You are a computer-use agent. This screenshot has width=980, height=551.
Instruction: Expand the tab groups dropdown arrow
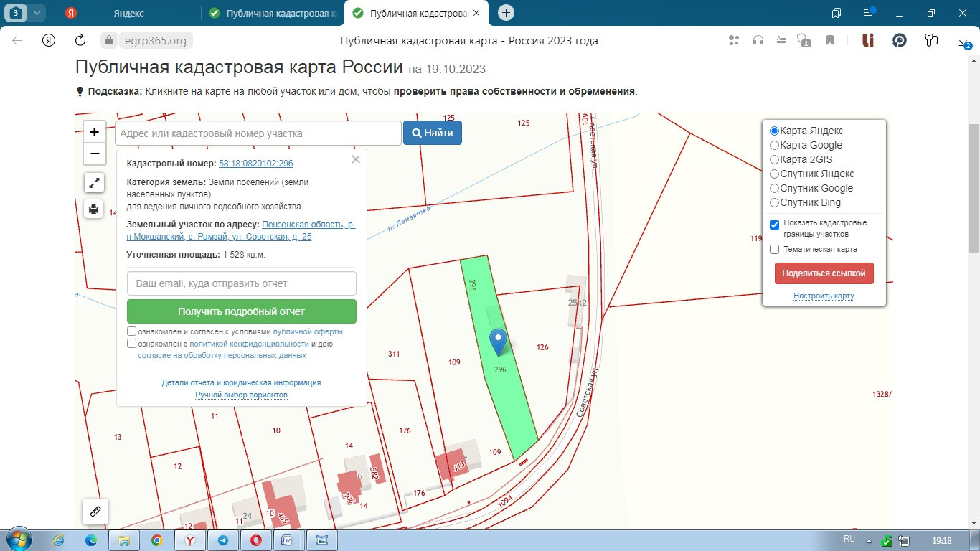point(37,13)
